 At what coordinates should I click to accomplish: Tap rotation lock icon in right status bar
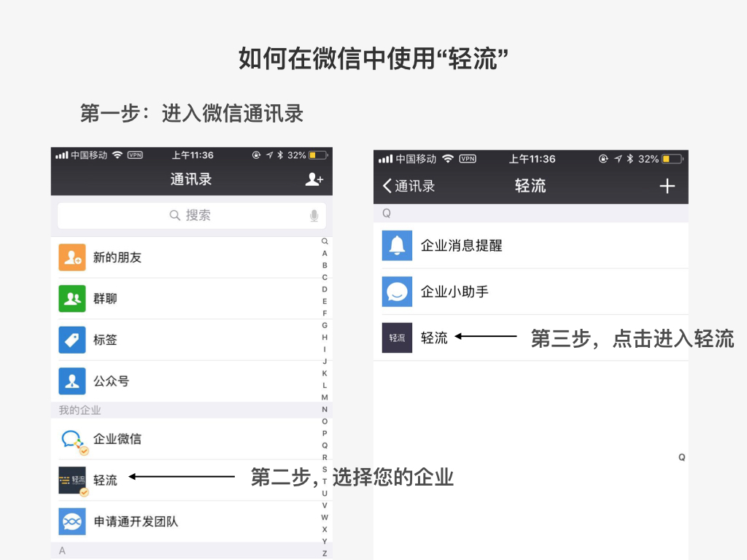point(603,158)
